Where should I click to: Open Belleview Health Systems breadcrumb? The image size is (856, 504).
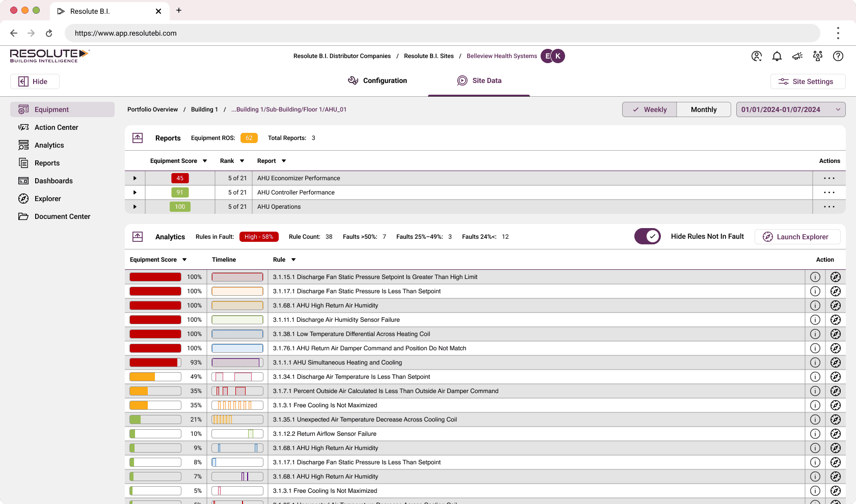(x=502, y=56)
